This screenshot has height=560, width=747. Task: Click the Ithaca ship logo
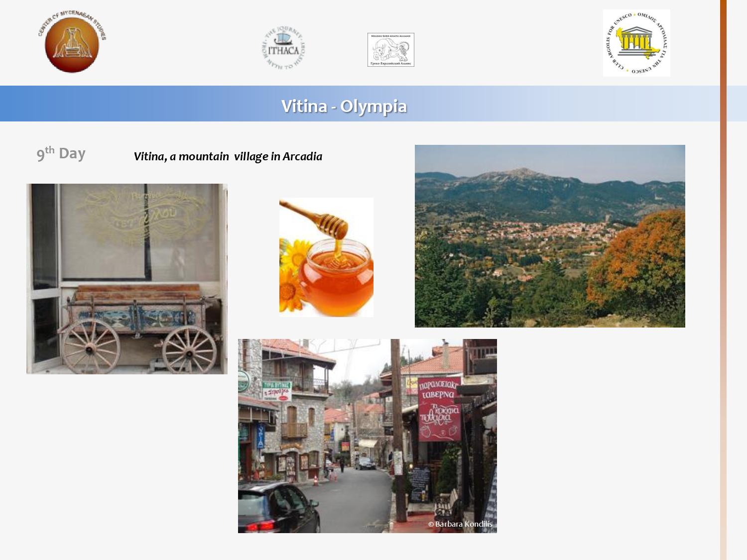coord(283,48)
